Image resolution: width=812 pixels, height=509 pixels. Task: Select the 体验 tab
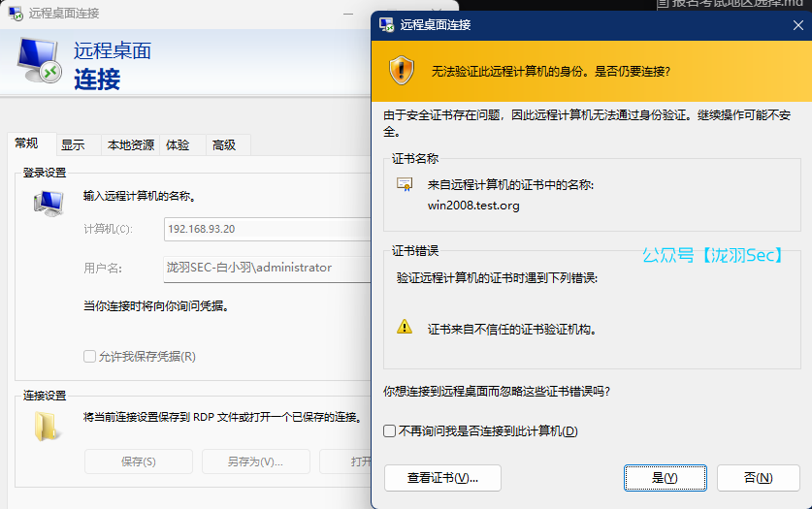178,145
